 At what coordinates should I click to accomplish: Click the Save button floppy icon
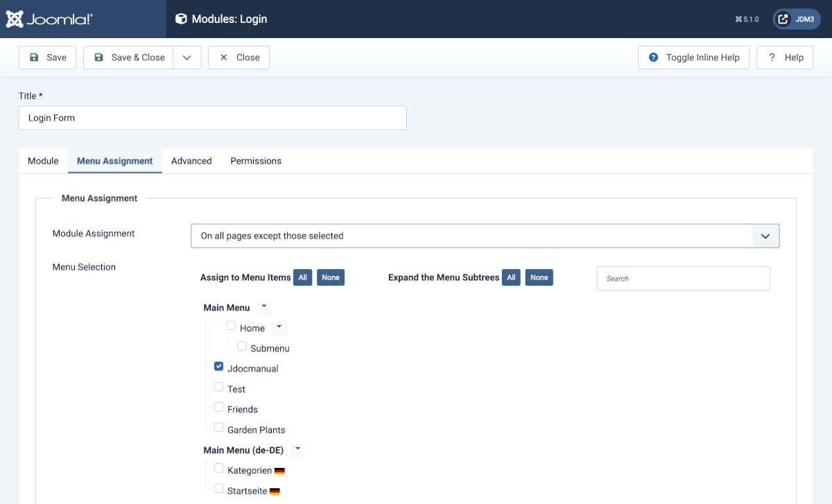coord(34,58)
